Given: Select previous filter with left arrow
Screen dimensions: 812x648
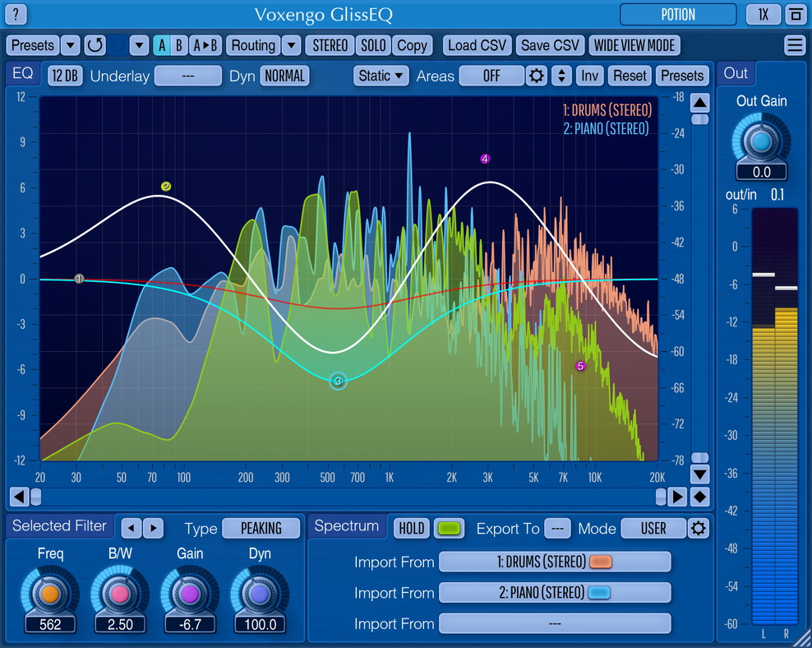Looking at the screenshot, I should coord(132,528).
